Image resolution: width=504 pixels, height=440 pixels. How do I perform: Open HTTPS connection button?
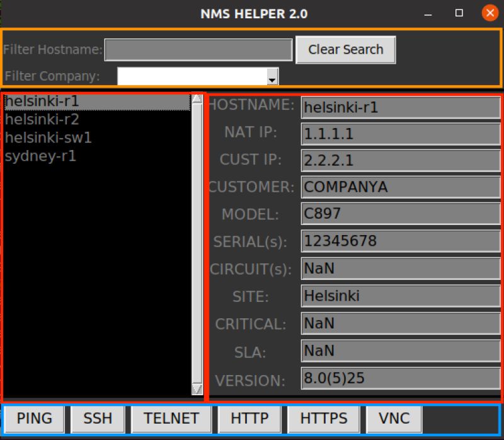click(324, 419)
